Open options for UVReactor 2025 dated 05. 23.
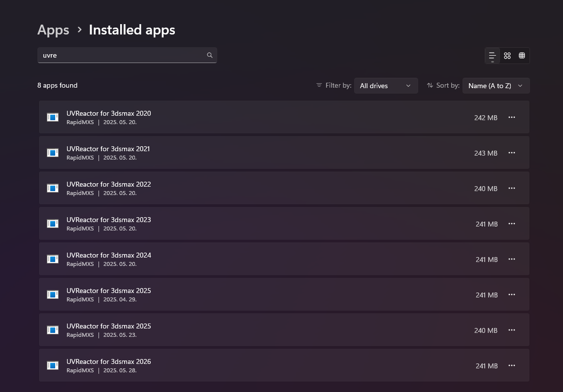The width and height of the screenshot is (563, 392). pos(512,330)
